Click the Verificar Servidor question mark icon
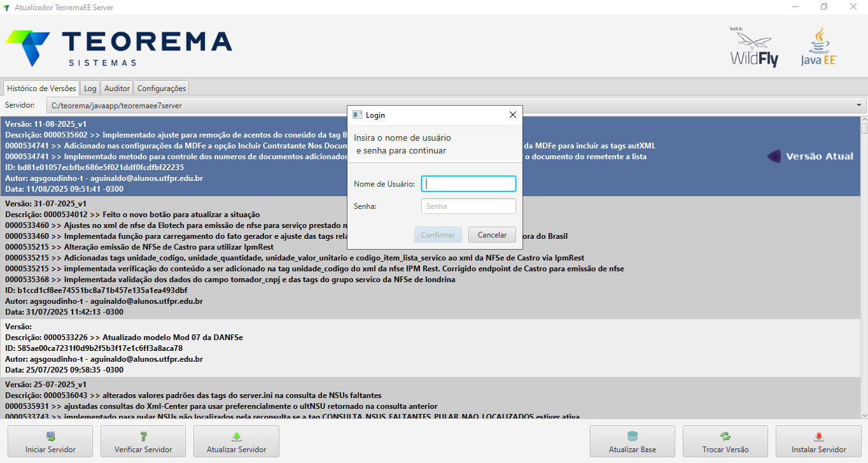Viewport: 868px width, 463px height. click(143, 436)
